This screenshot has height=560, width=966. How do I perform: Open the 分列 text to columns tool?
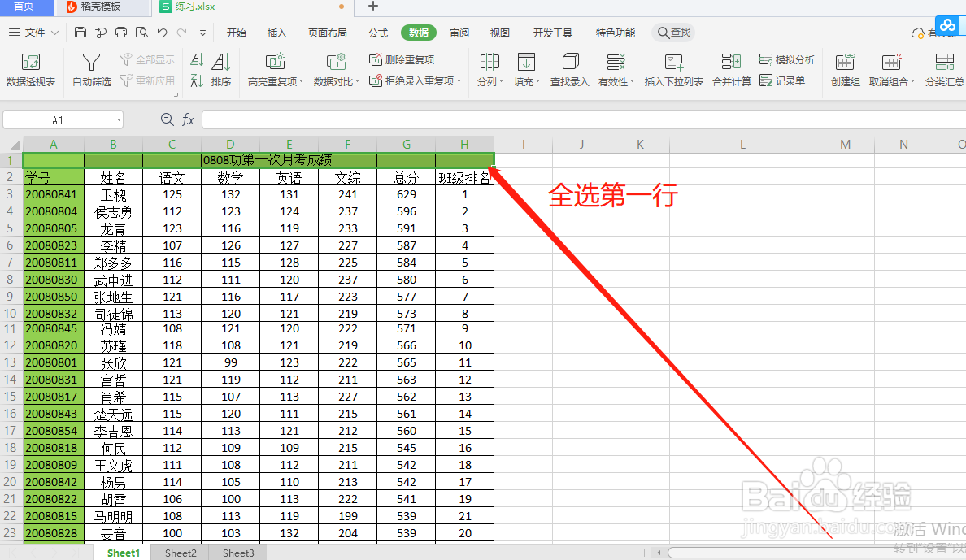[490, 70]
